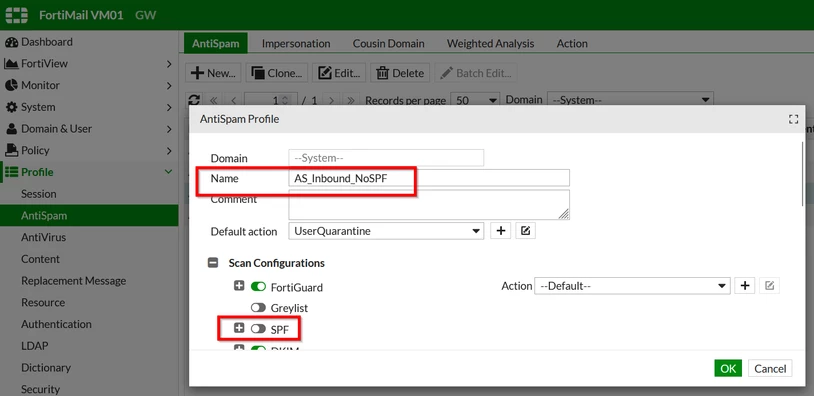
Task: Toggle the FortiGuard switch off
Action: pyautogui.click(x=258, y=286)
